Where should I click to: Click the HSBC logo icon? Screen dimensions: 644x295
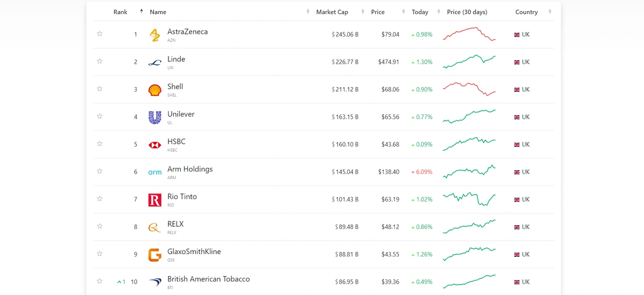(x=155, y=145)
